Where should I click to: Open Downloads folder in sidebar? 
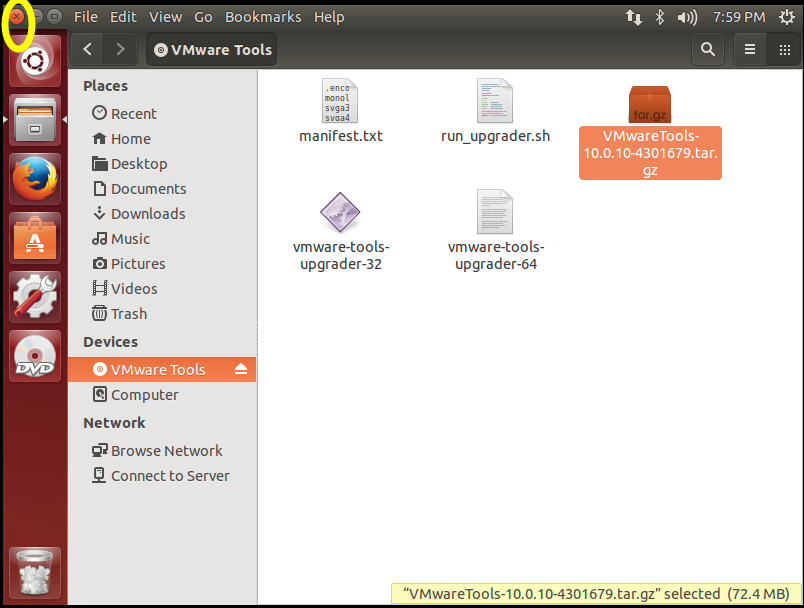point(162,213)
